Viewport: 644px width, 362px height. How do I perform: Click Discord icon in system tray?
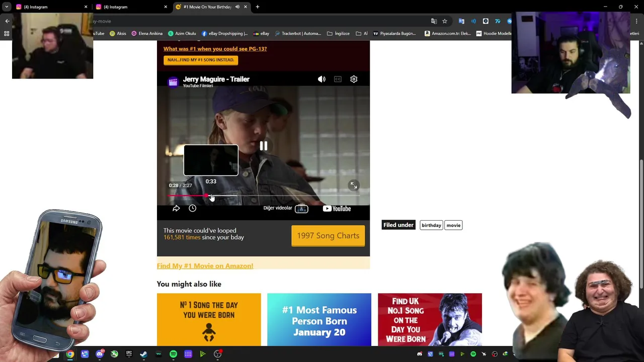[x=420, y=354]
